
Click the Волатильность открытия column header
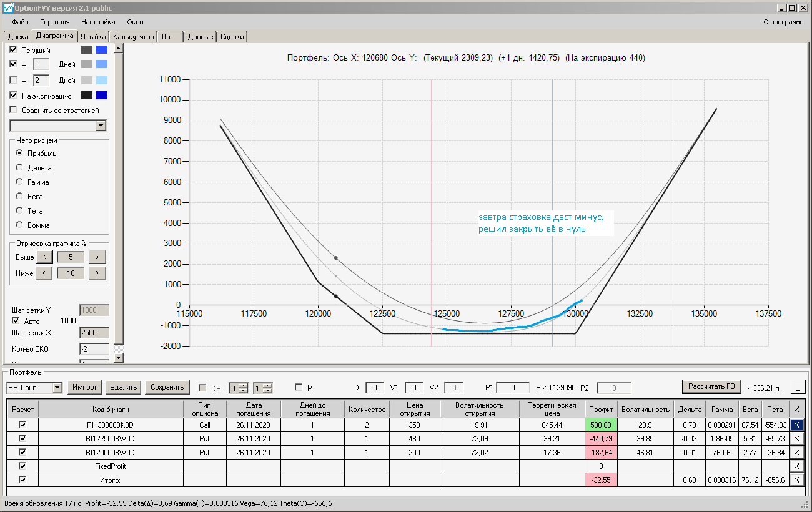pyautogui.click(x=479, y=409)
